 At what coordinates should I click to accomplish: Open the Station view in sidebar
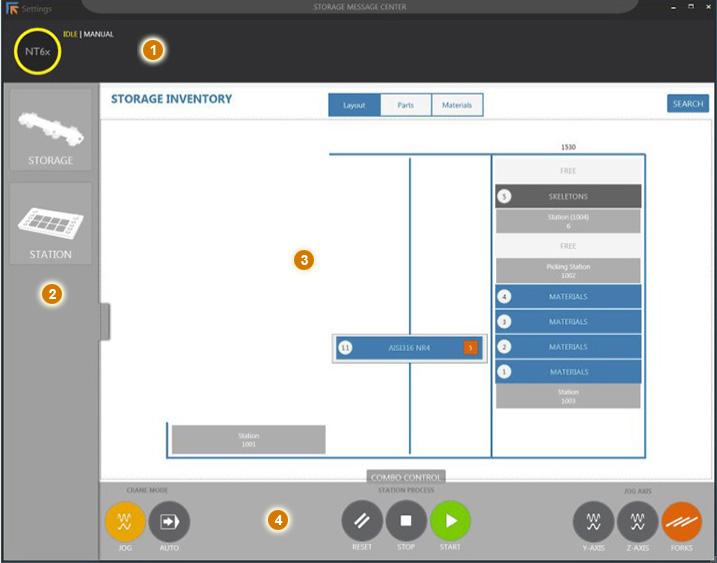(50, 223)
